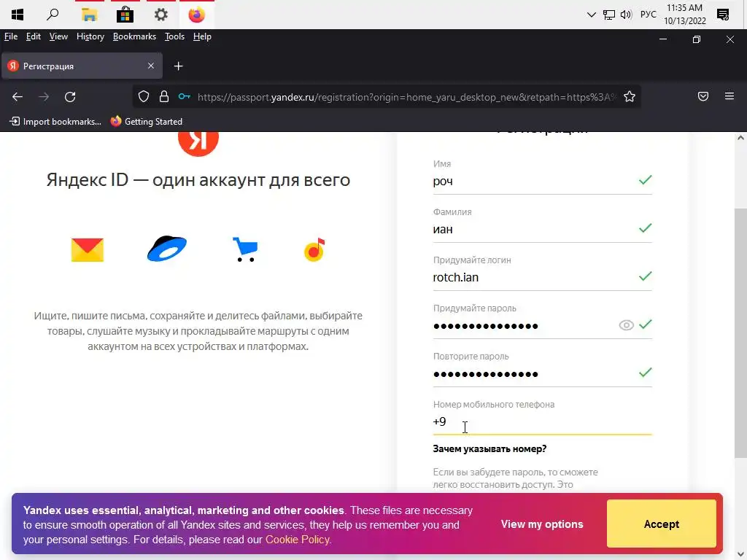This screenshot has height=560, width=747.
Task: Show the password with the eye icon
Action: [626, 325]
